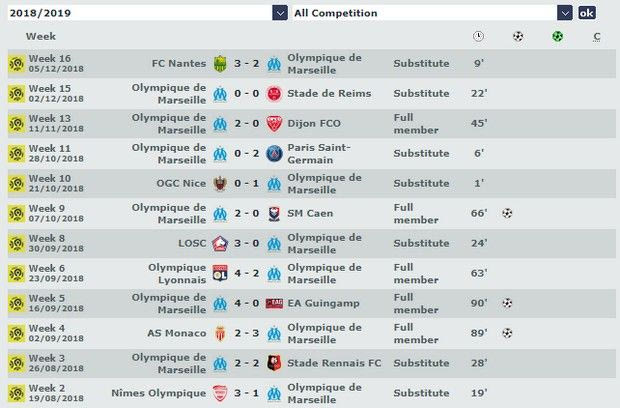
Task: Click the Week column header
Action: point(41,37)
